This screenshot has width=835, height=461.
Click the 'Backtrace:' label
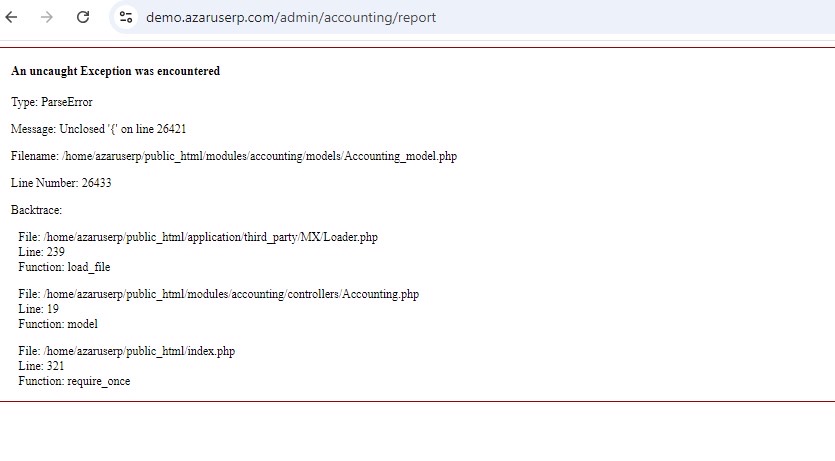(x=36, y=210)
